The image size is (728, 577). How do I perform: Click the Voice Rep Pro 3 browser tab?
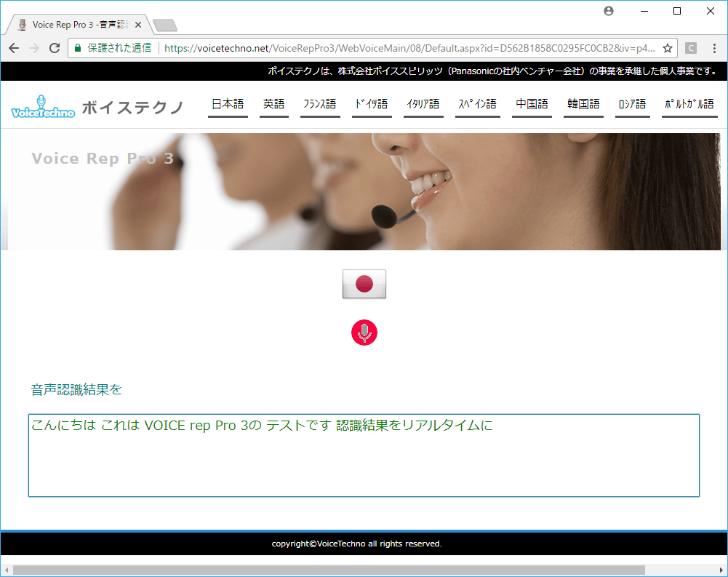point(79,25)
